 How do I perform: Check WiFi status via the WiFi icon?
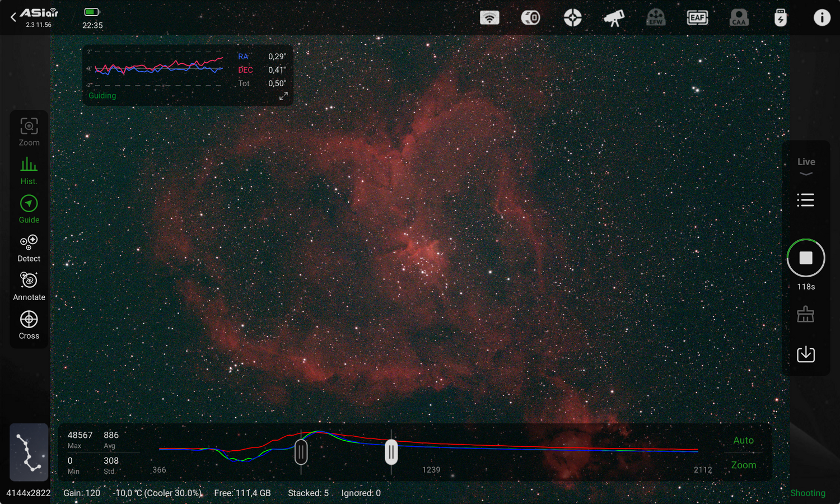tap(489, 17)
